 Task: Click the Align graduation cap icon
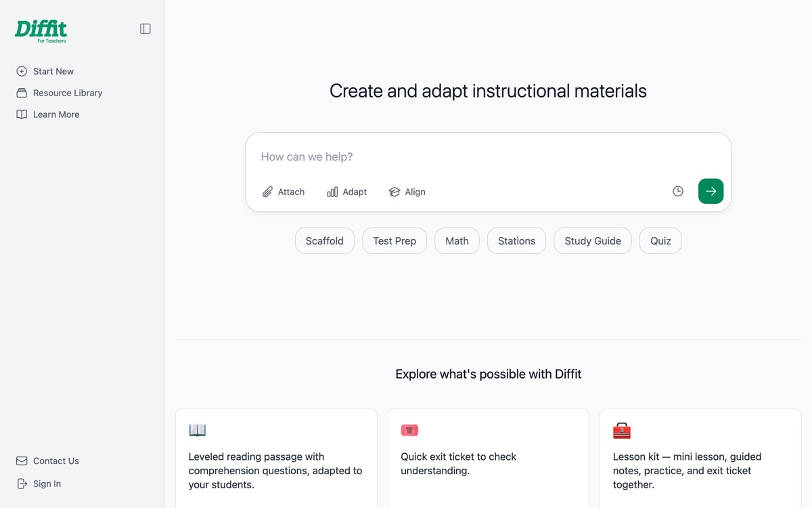394,192
